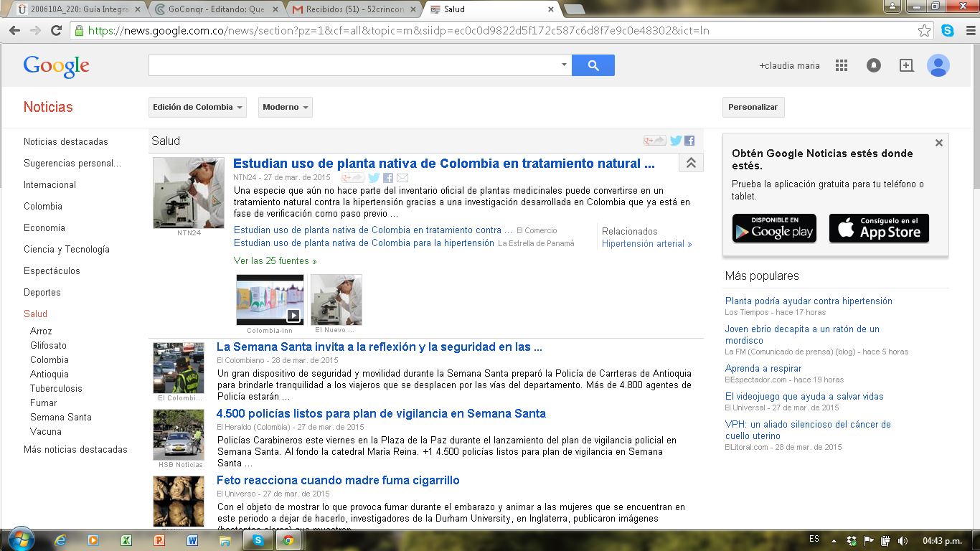The height and width of the screenshot is (551, 980).
Task: Show hidden system tray icons
Action: pos(833,540)
